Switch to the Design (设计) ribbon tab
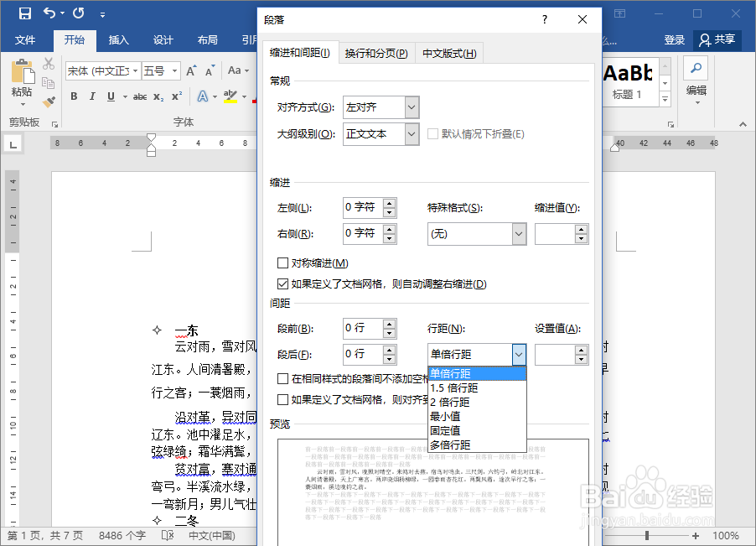Screen dimensions: 756x546 163,40
